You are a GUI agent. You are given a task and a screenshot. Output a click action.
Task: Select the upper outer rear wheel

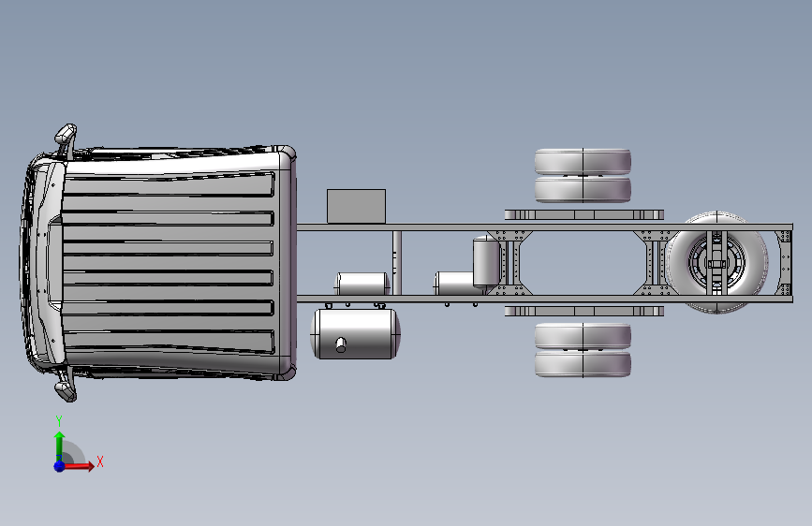583,162
